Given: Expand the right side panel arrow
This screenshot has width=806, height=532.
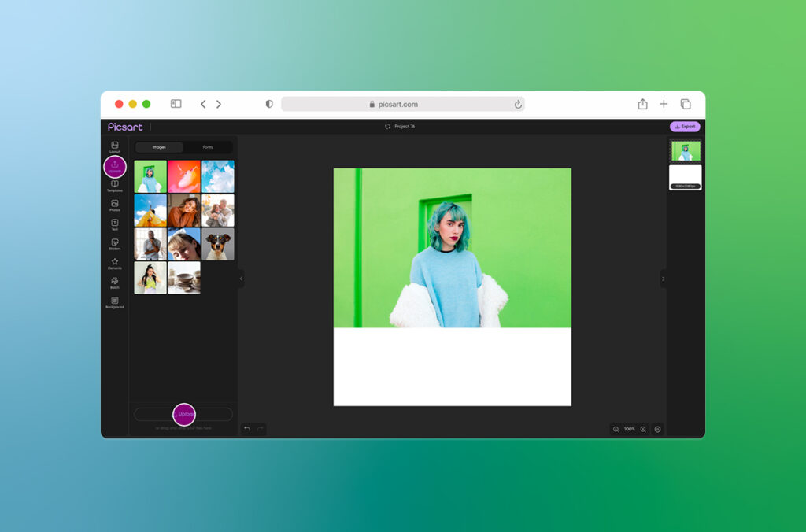Looking at the screenshot, I should tap(663, 279).
